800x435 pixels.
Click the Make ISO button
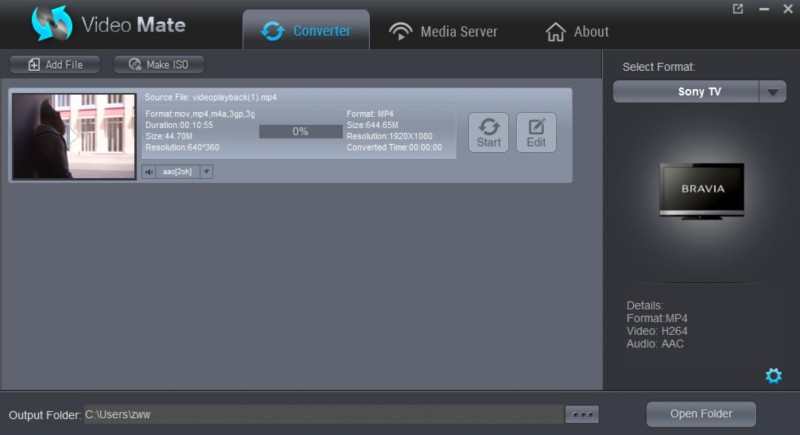point(159,65)
